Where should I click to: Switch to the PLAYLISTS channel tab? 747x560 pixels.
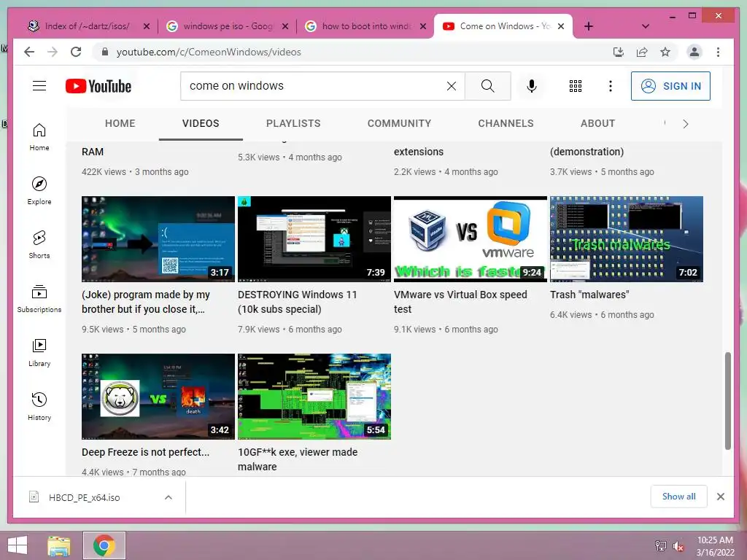coord(293,123)
